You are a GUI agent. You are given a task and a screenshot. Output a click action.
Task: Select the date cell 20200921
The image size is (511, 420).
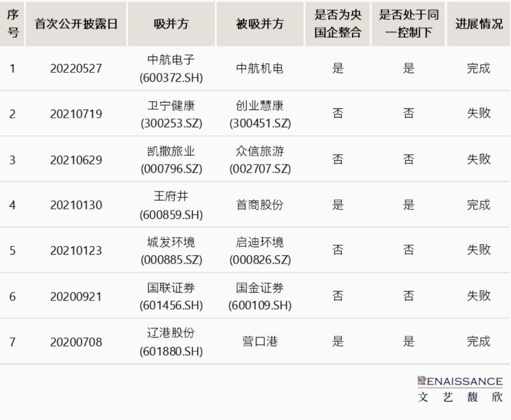tap(76, 296)
